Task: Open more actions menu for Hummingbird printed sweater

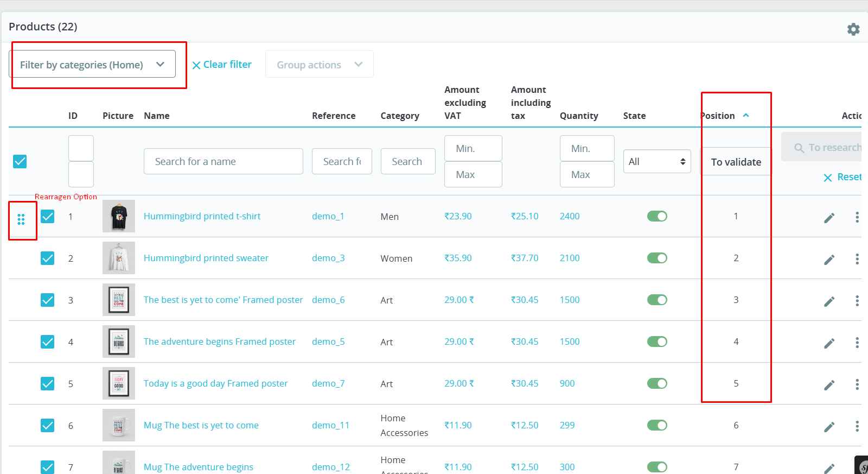Action: coord(857,259)
